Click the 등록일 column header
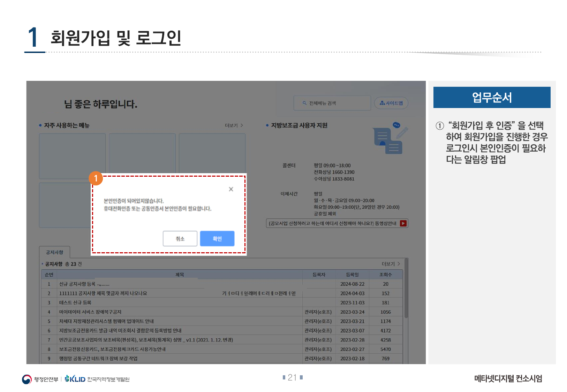This screenshot has height=392, width=567. pyautogui.click(x=352, y=275)
